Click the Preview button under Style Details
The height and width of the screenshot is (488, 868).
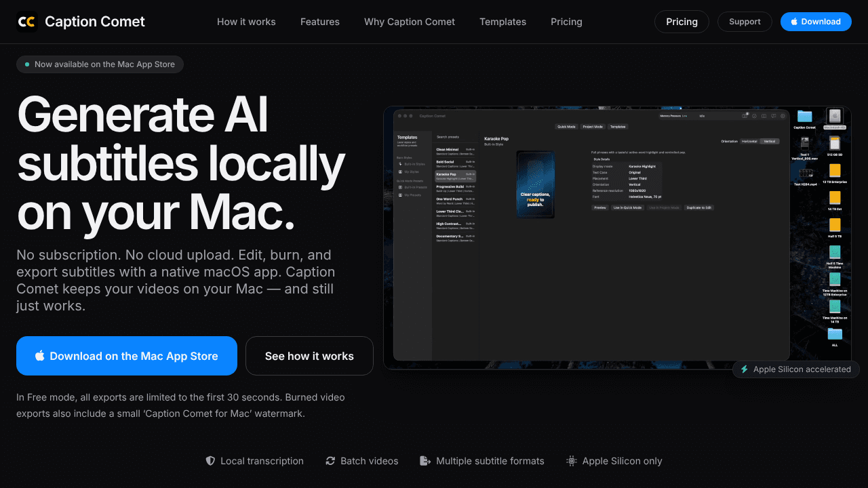[x=600, y=207]
